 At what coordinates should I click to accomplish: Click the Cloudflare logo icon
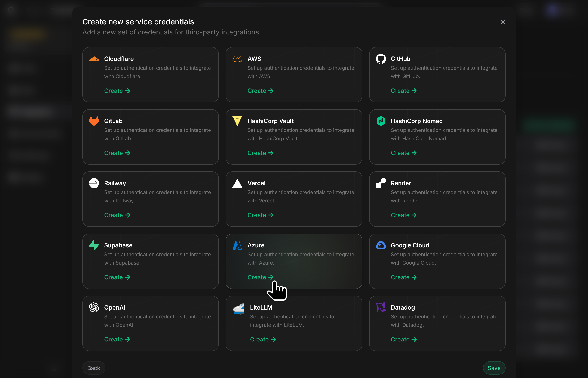94,59
